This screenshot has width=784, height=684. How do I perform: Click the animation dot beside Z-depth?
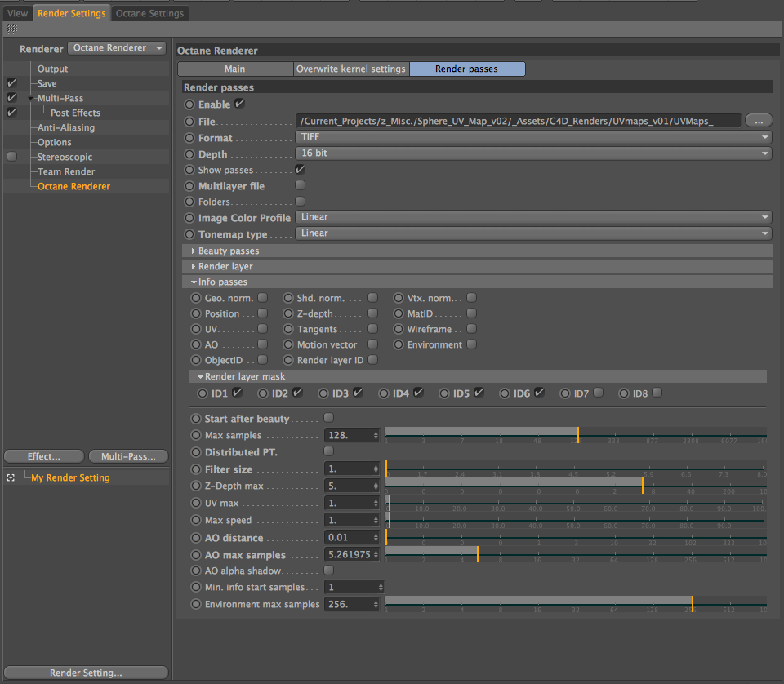[x=288, y=313]
